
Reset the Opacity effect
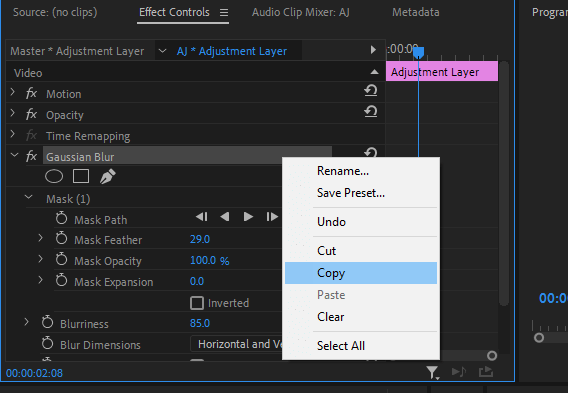(x=371, y=112)
